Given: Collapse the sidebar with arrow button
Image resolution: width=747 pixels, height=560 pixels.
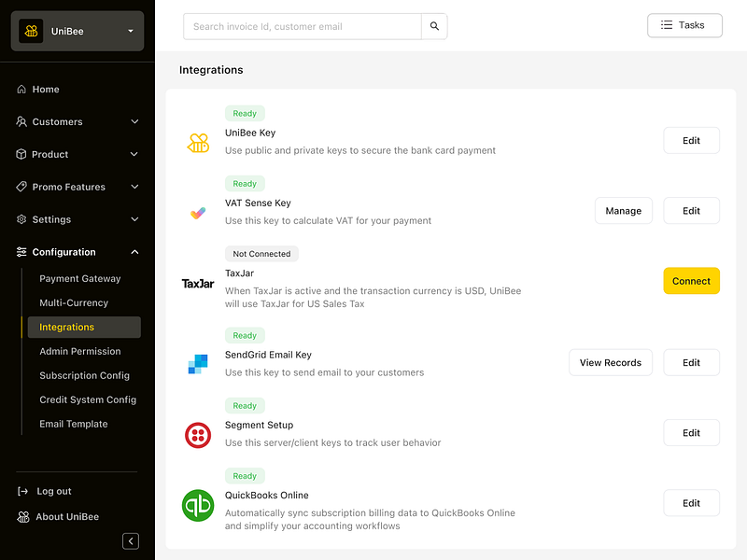Looking at the screenshot, I should point(131,541).
